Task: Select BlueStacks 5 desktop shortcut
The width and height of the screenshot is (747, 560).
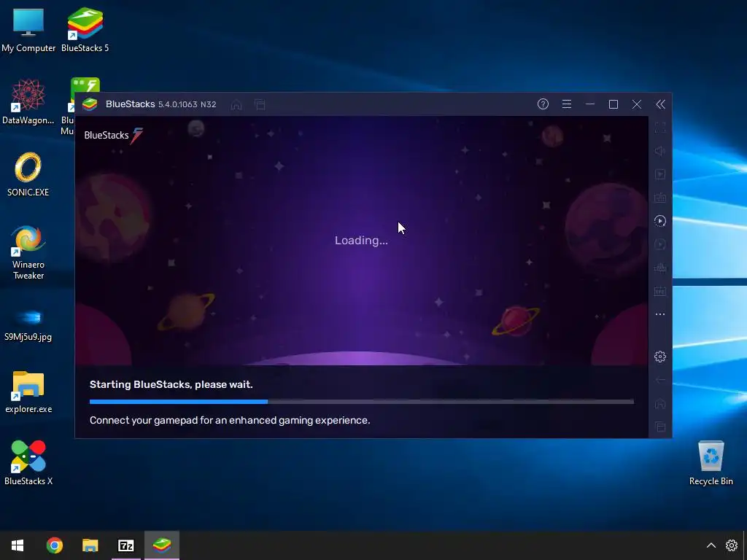Action: tap(85, 30)
